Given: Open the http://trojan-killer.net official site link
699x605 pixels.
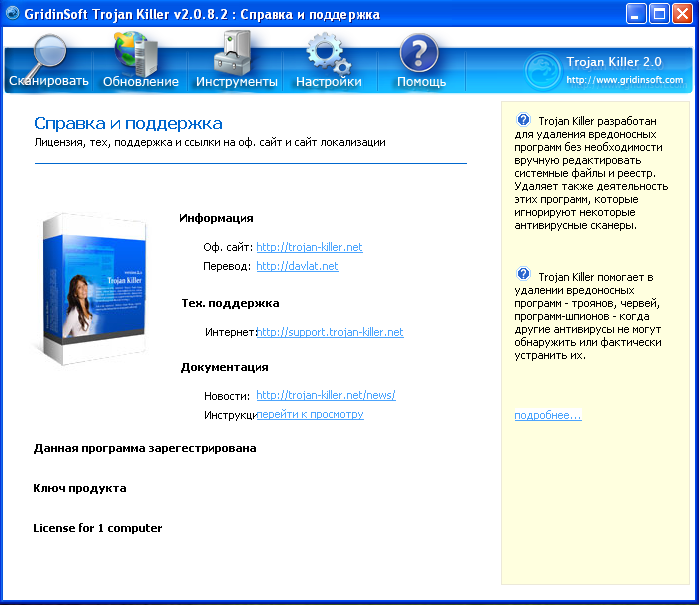Looking at the screenshot, I should [x=309, y=247].
